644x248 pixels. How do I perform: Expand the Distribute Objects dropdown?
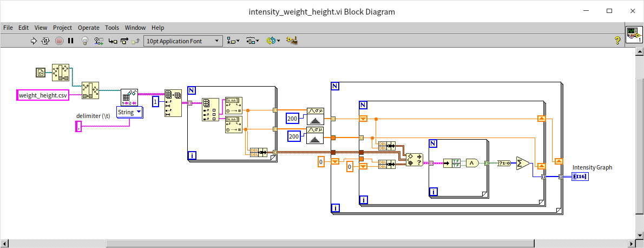253,41
